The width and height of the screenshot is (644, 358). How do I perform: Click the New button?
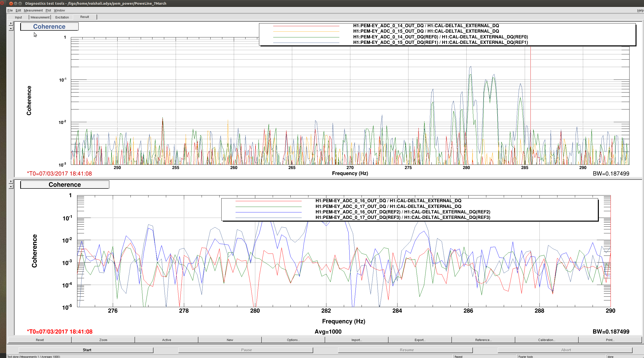coord(230,340)
